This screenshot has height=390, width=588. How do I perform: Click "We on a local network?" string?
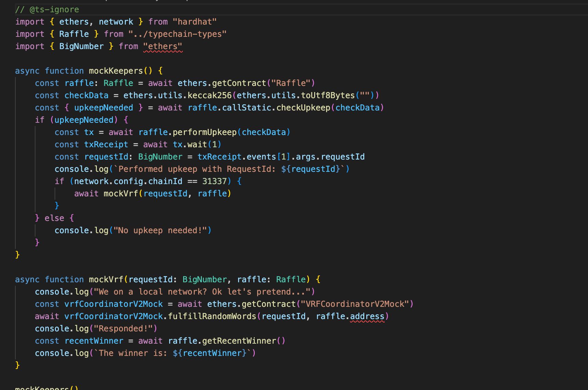coord(202,292)
